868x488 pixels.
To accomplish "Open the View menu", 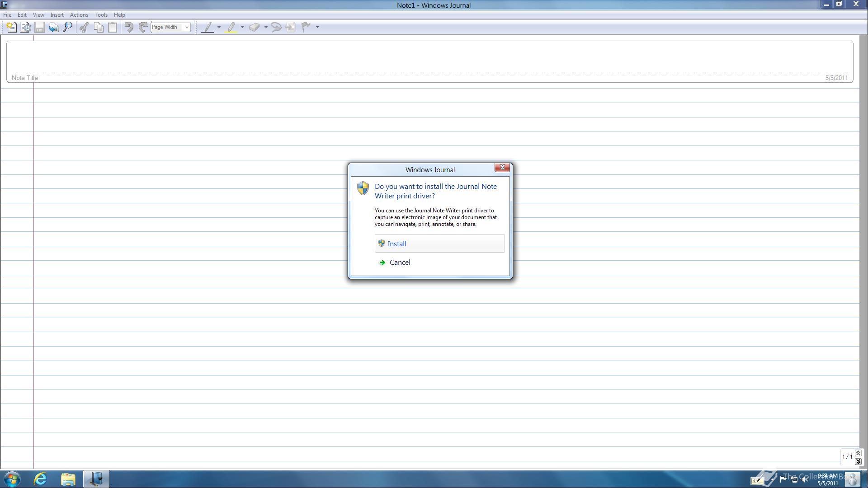I will pos(38,15).
